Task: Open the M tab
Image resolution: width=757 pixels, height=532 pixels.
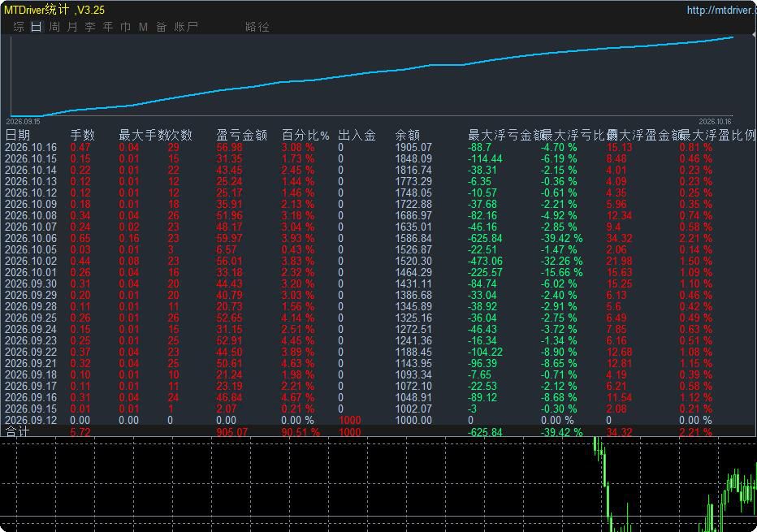Action: (x=144, y=27)
